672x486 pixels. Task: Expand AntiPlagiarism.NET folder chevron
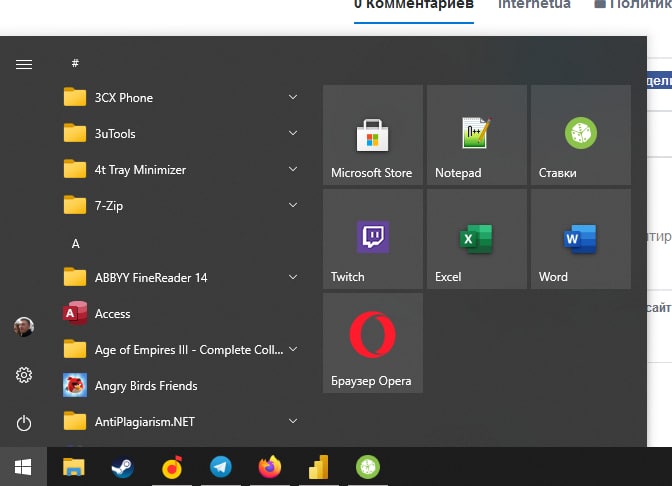coord(293,421)
